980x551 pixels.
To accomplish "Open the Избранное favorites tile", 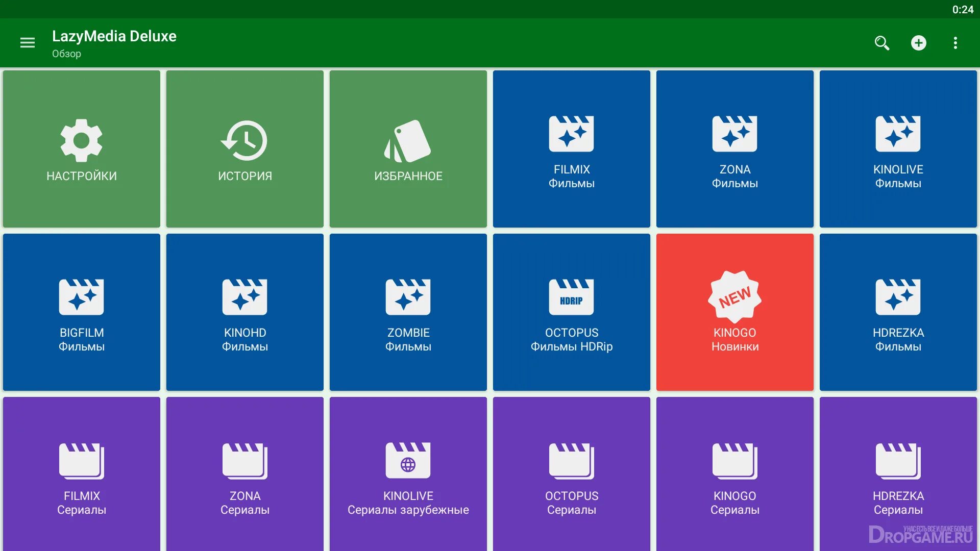I will tap(408, 149).
